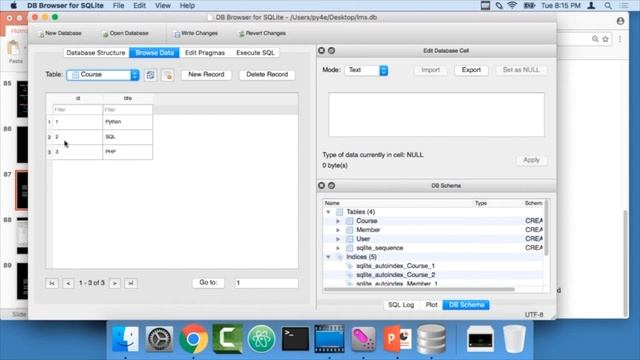Viewport: 640px width, 360px height.
Task: Open the View menu
Action: click(162, 6)
